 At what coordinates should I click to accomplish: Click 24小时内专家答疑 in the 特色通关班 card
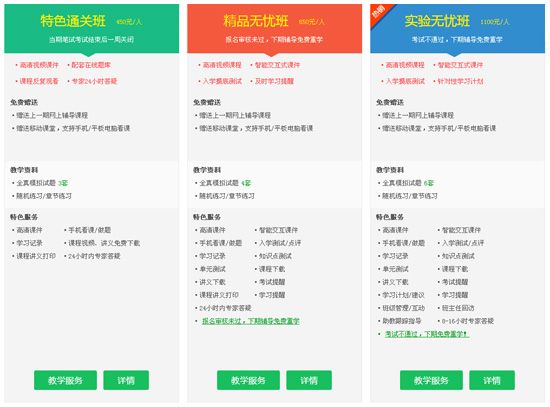click(x=94, y=256)
